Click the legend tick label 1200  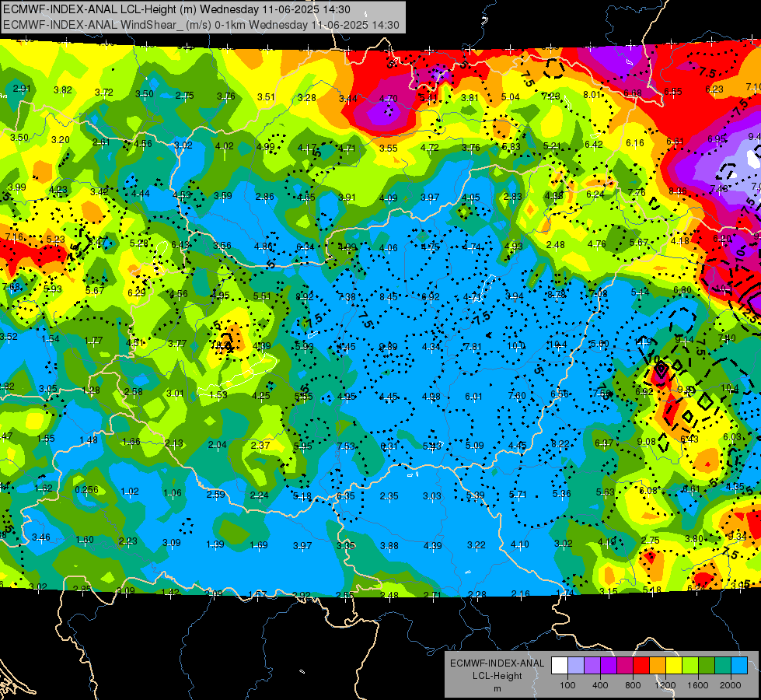pyautogui.click(x=665, y=685)
